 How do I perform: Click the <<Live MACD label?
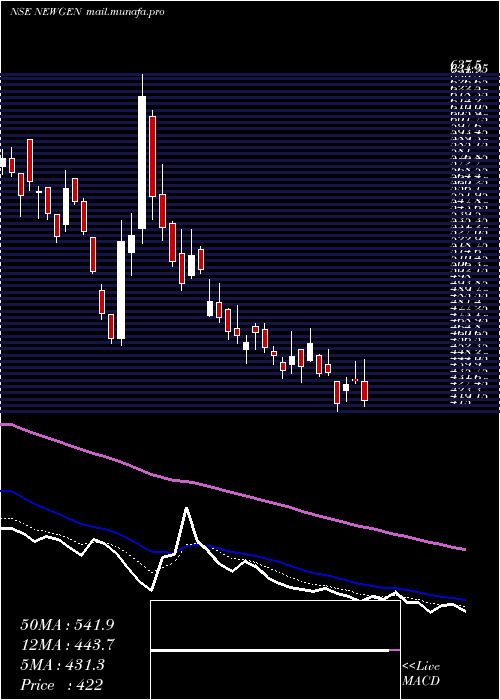tap(421, 674)
